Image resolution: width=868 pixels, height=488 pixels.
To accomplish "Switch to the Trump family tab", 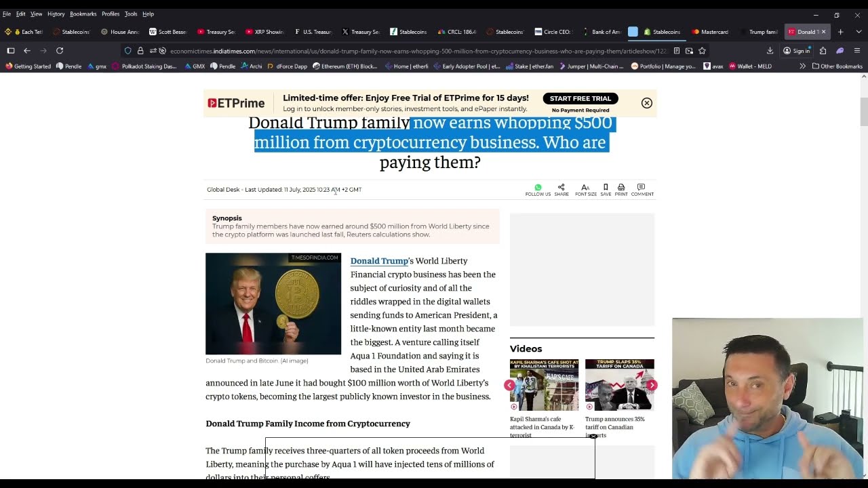I will [758, 32].
